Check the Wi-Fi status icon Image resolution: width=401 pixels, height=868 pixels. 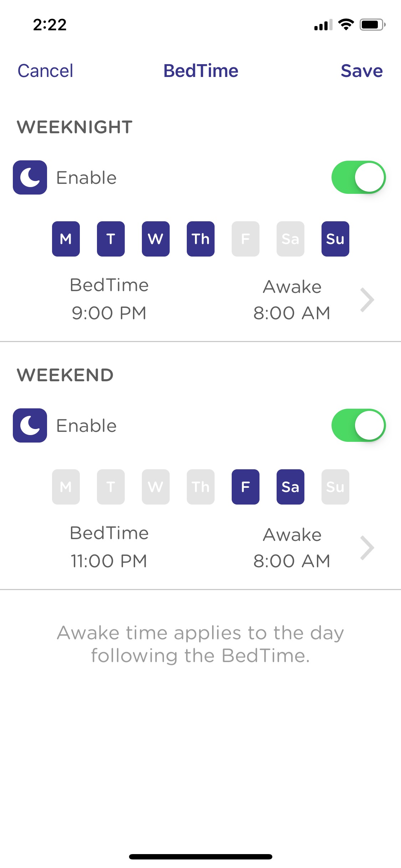tap(346, 24)
